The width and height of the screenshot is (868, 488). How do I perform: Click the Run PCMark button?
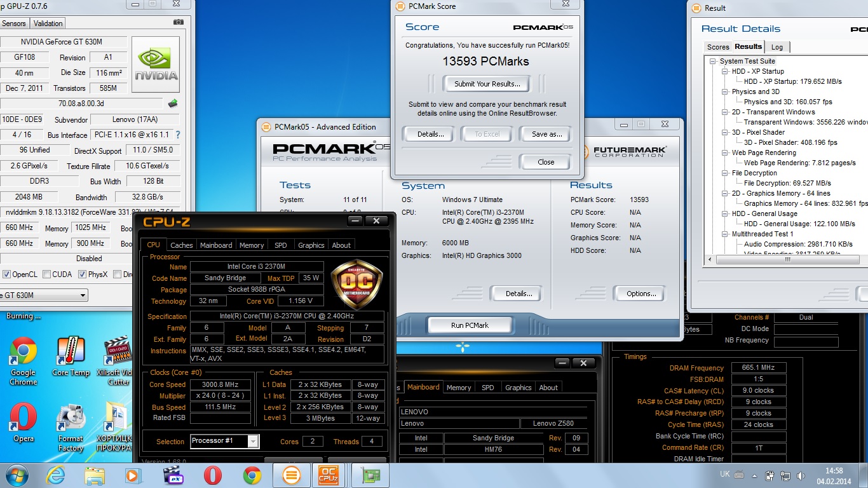(x=470, y=325)
